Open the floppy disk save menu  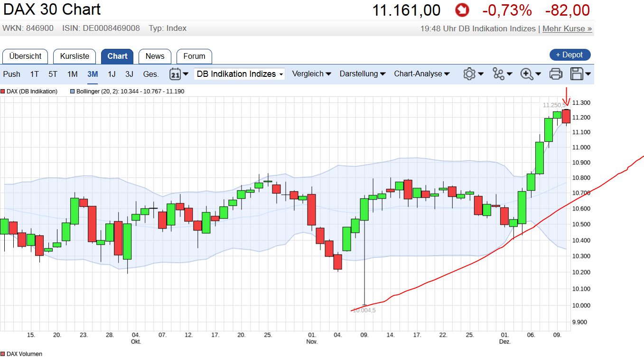580,74
